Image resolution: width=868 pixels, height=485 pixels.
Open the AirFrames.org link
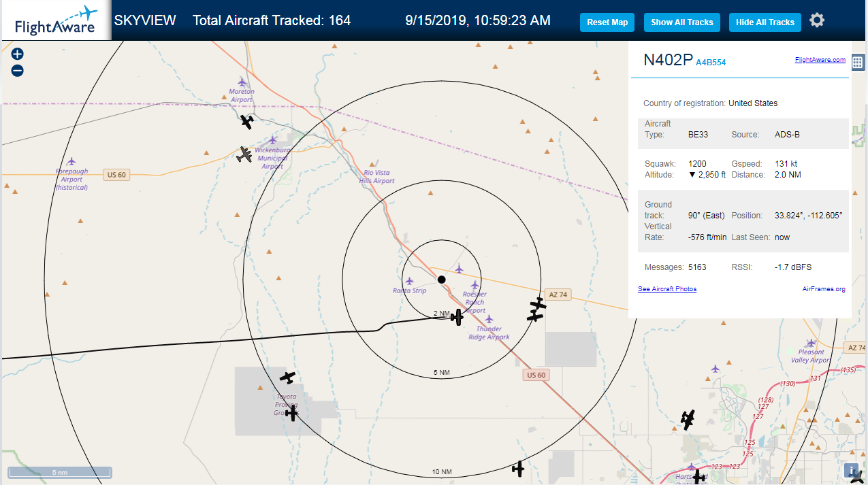point(824,289)
